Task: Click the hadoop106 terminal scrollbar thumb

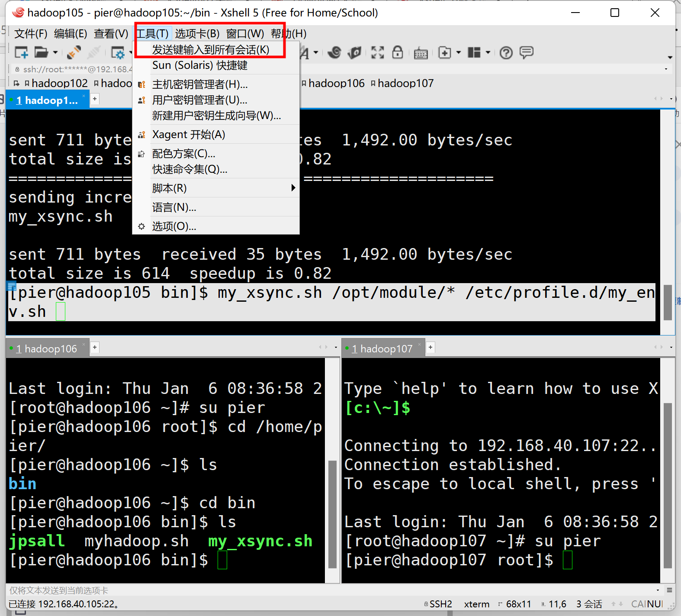Action: coord(332,515)
